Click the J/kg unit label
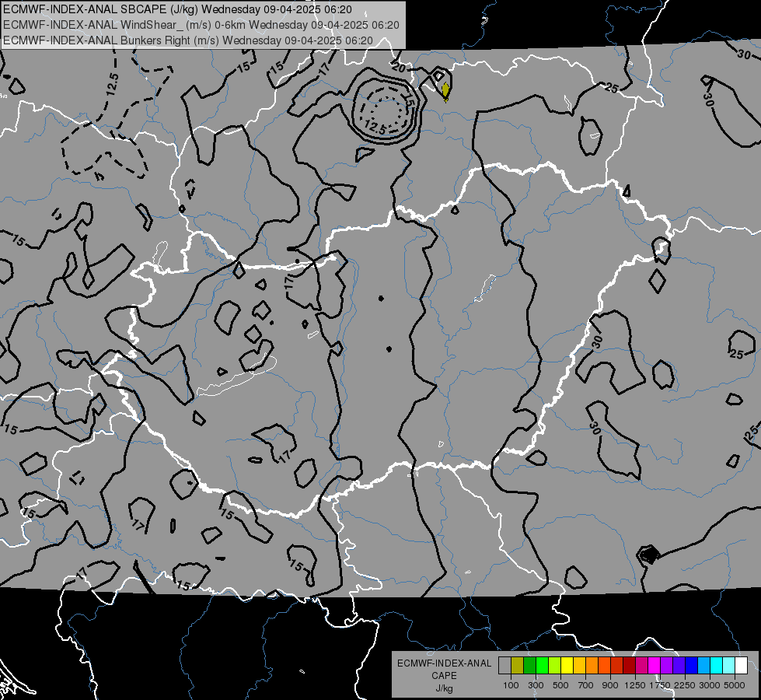761x700 pixels. [x=444, y=688]
